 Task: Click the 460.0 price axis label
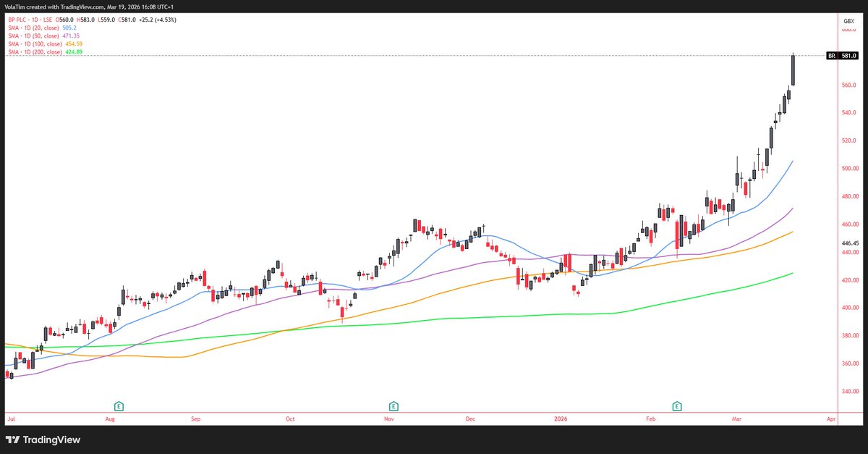pyautogui.click(x=850, y=224)
